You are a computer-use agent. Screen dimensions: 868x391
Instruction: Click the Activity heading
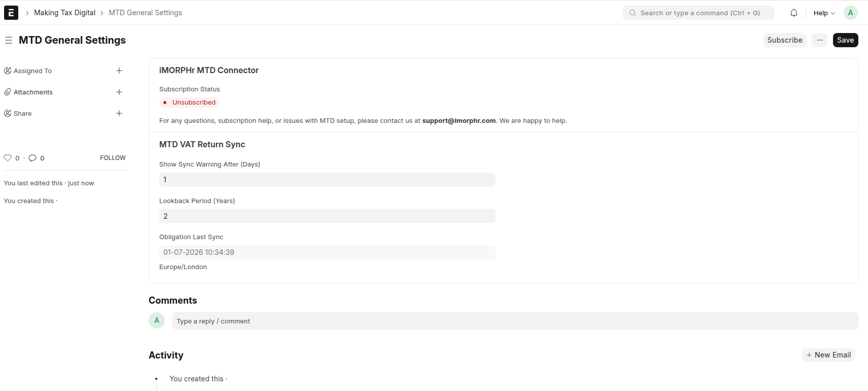(166, 355)
